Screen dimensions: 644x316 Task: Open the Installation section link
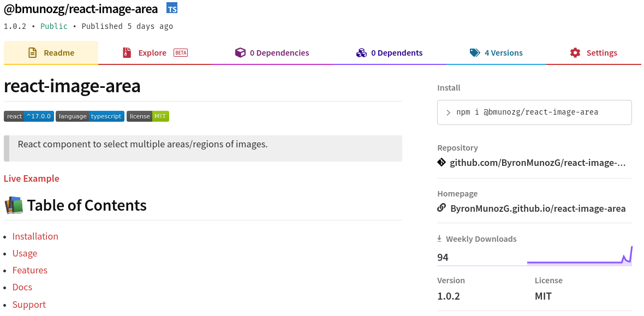(x=35, y=236)
